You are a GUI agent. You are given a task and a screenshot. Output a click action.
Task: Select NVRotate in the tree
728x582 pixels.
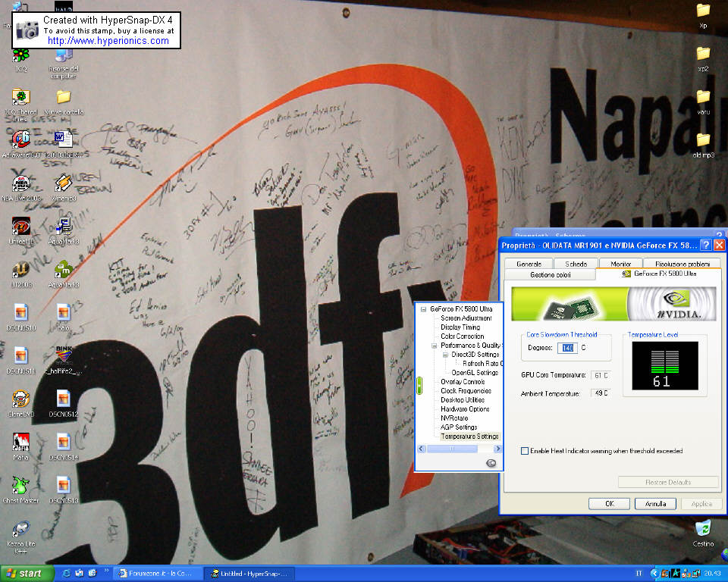click(x=454, y=418)
